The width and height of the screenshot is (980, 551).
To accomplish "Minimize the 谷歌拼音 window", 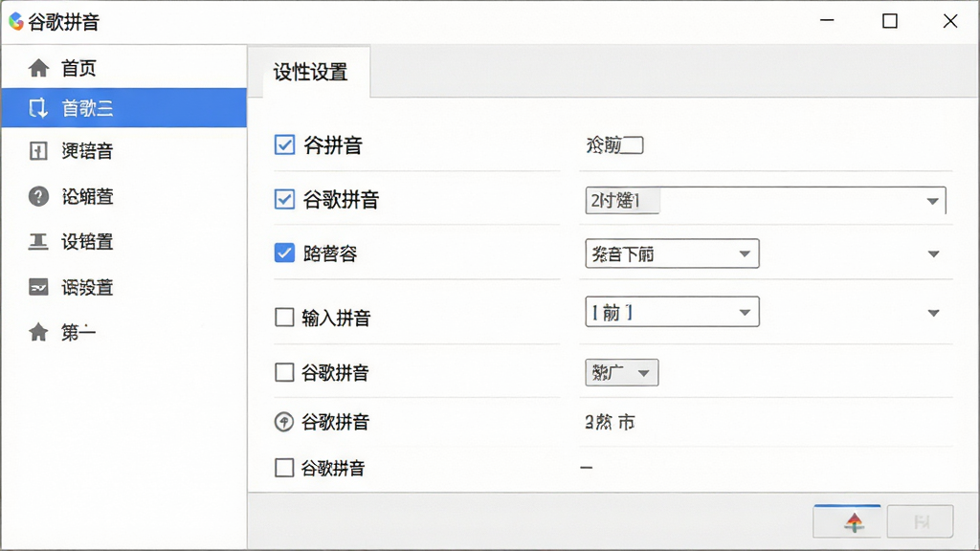I will [828, 21].
